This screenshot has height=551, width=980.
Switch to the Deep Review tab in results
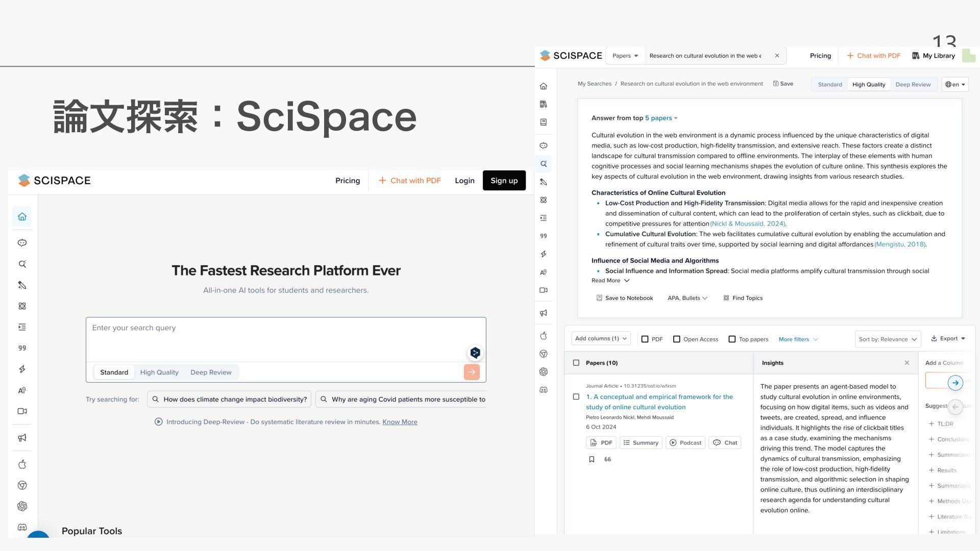913,85
